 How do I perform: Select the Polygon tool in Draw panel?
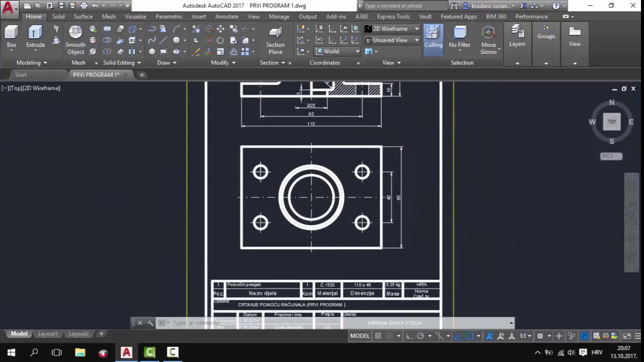coord(152,51)
